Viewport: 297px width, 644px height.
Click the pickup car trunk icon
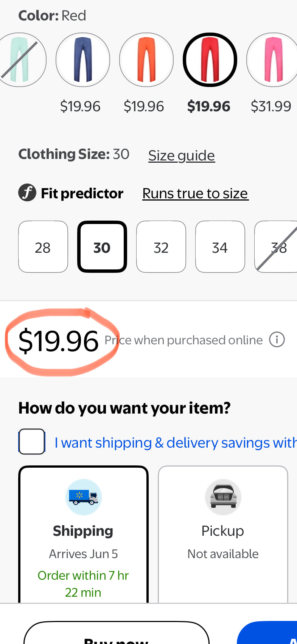coord(223,497)
